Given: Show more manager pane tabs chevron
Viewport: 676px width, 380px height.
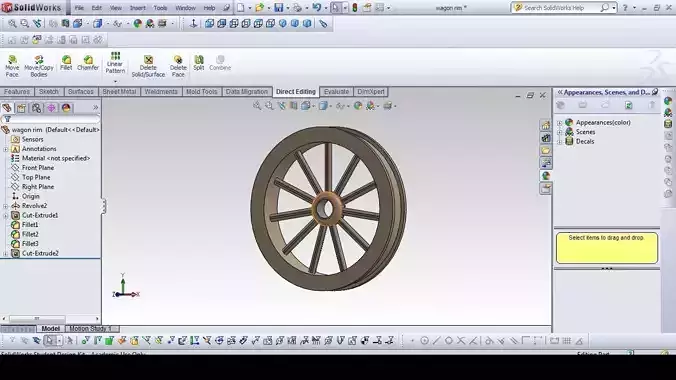Looking at the screenshot, I should coord(95,107).
